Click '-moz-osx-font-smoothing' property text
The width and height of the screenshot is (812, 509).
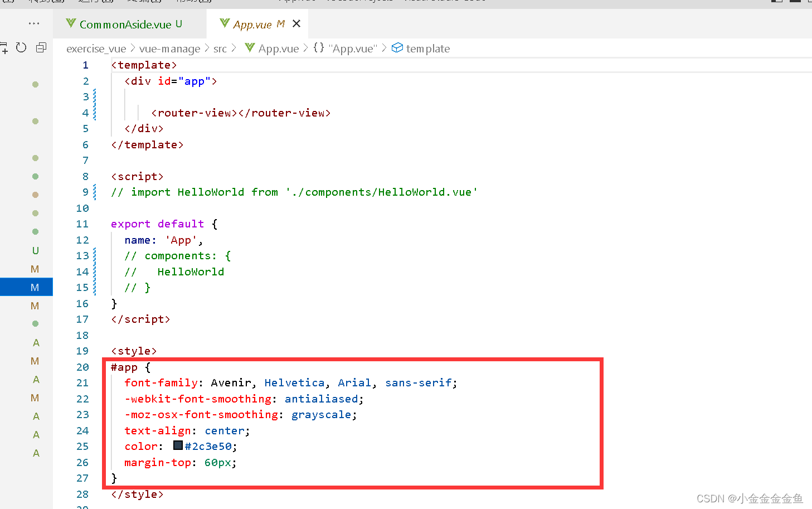(201, 414)
